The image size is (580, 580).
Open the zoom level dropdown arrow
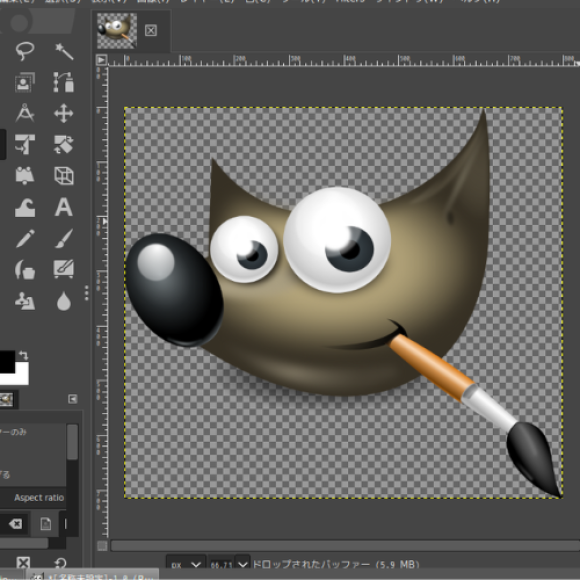tap(243, 564)
